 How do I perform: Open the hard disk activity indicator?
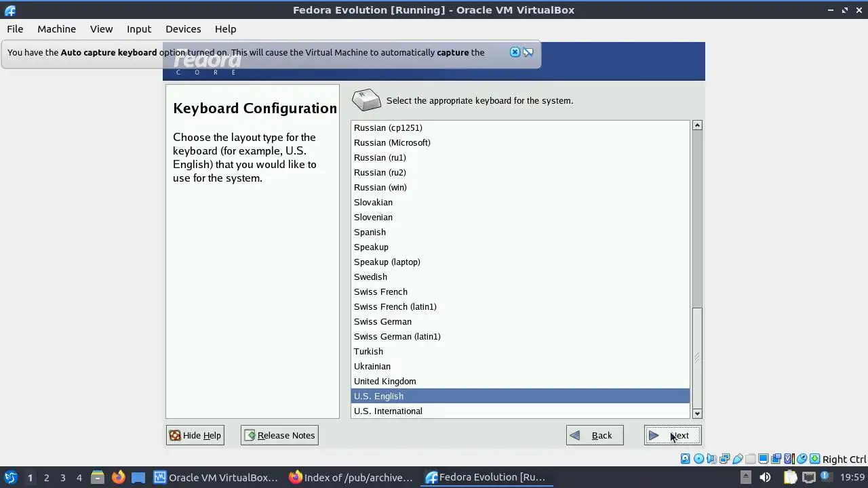pos(685,459)
